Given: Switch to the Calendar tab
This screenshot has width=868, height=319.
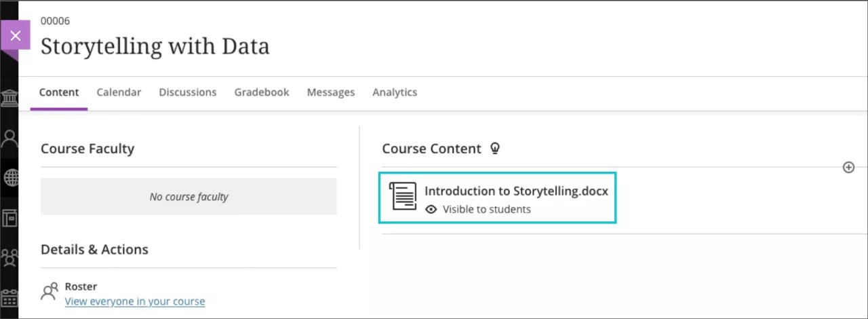Looking at the screenshot, I should pyautogui.click(x=119, y=92).
